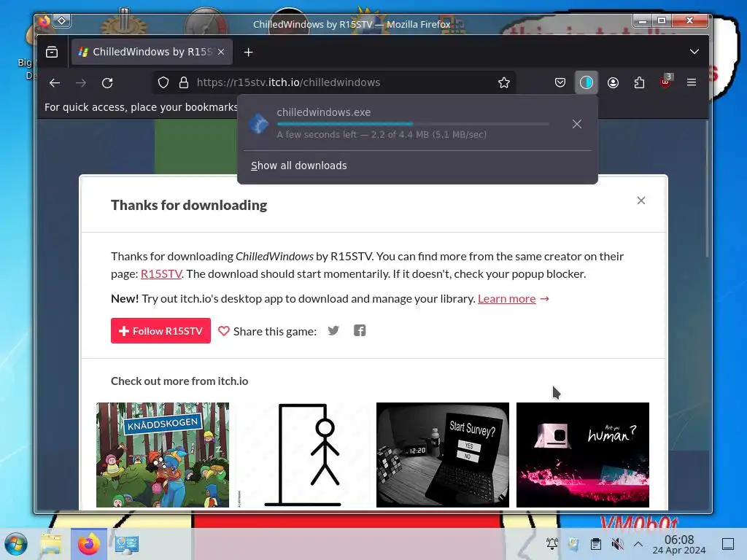
Task: Reload the current page
Action: click(108, 83)
